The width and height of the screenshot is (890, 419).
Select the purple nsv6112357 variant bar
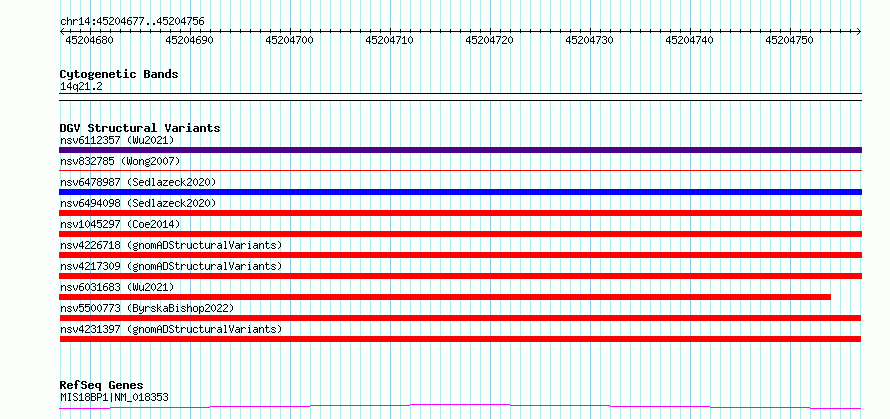point(460,150)
